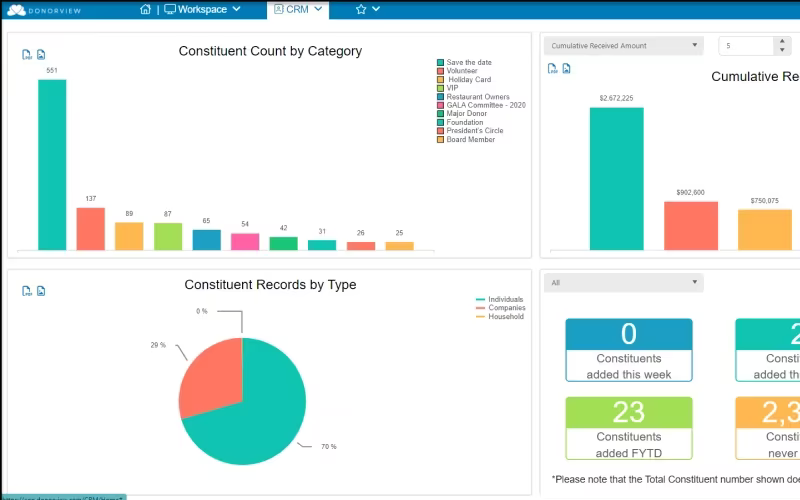Toggle Major Donor legend entry
This screenshot has width=800, height=500.
[462, 113]
